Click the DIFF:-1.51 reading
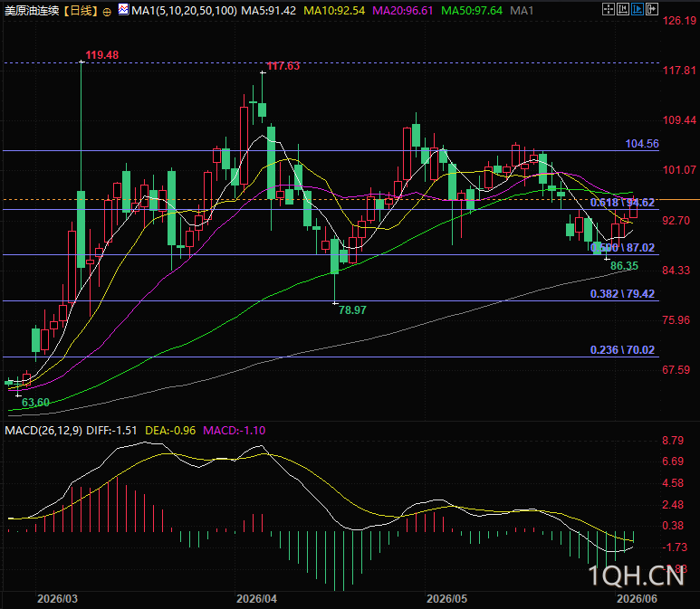This screenshot has width=700, height=609. [111, 431]
